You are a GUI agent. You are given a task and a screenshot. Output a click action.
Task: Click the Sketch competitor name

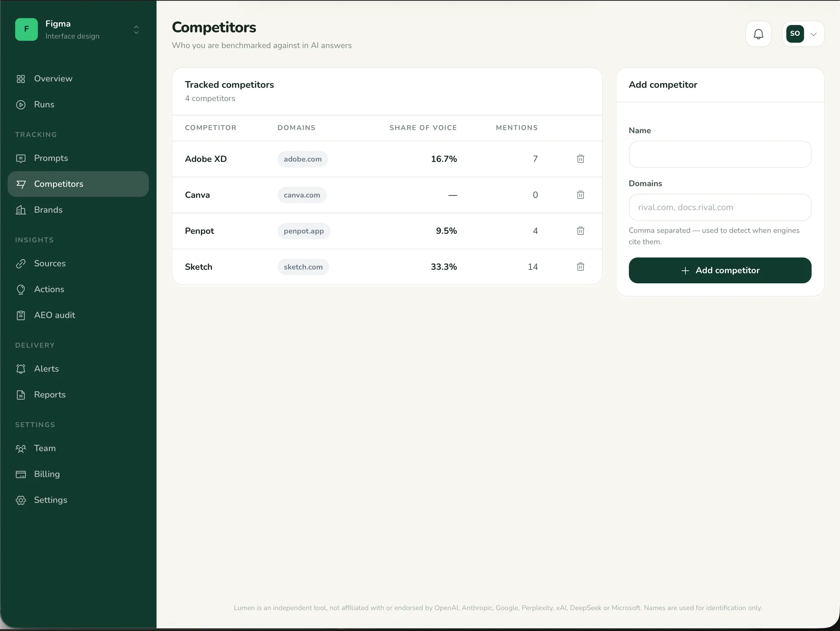[198, 267]
